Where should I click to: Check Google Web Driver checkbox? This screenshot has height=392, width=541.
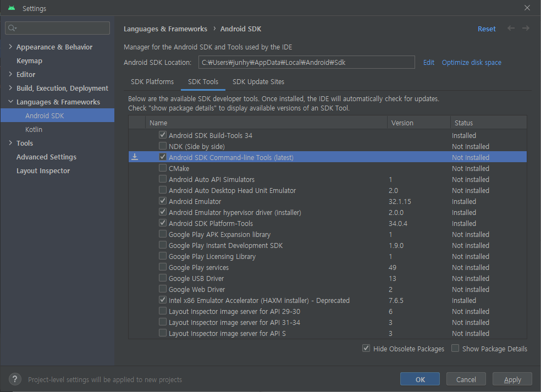(163, 289)
